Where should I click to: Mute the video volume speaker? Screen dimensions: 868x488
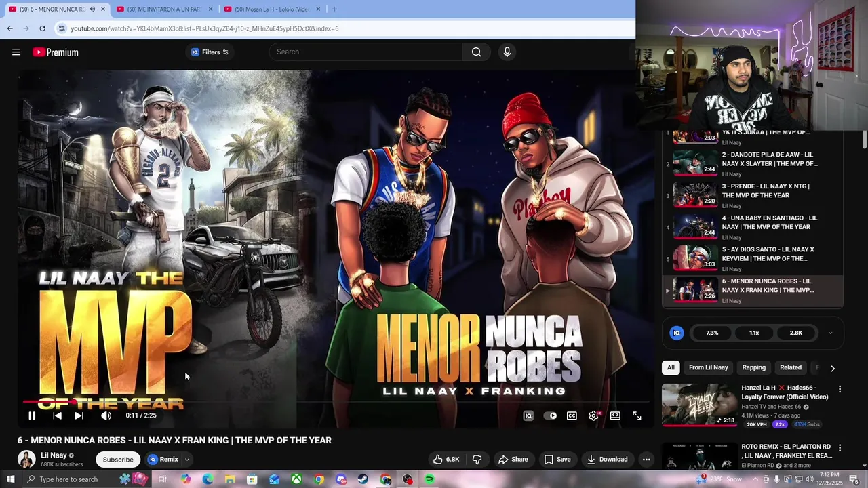pyautogui.click(x=106, y=415)
